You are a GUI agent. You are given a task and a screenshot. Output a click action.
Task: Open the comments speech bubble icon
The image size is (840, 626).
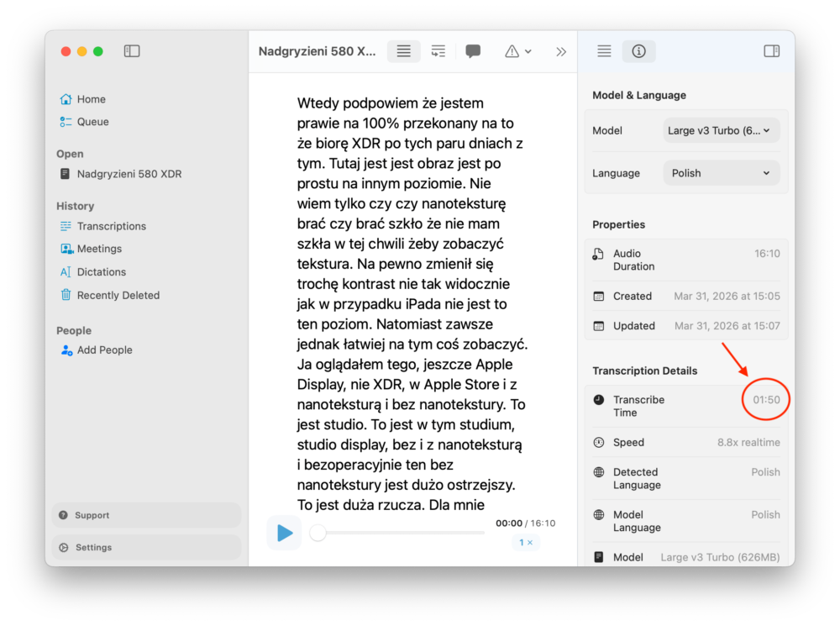(473, 51)
